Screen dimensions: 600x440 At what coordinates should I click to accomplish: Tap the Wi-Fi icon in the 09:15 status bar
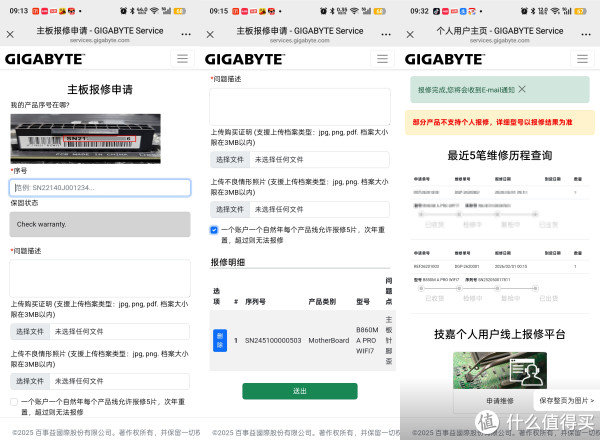[354, 11]
